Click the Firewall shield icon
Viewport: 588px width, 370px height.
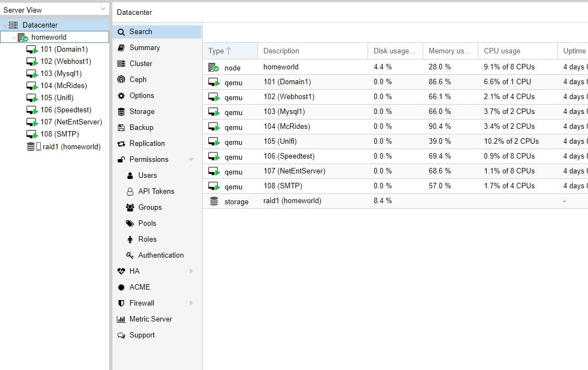click(x=121, y=303)
